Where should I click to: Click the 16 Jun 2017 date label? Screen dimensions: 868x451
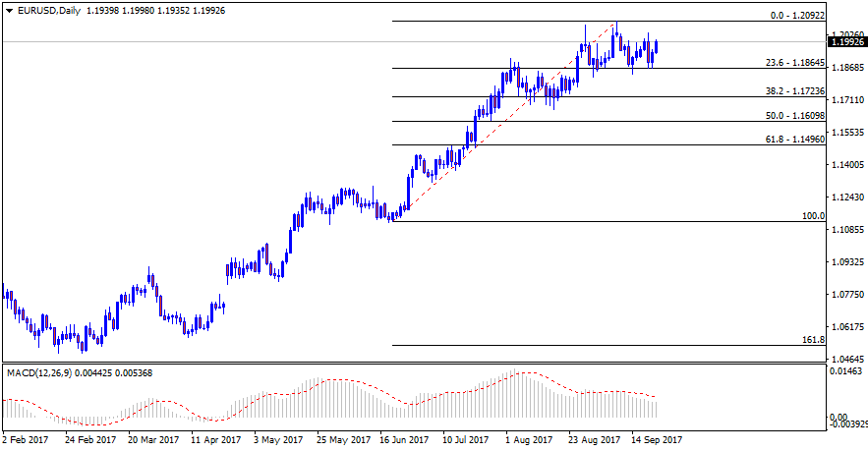[x=404, y=440]
